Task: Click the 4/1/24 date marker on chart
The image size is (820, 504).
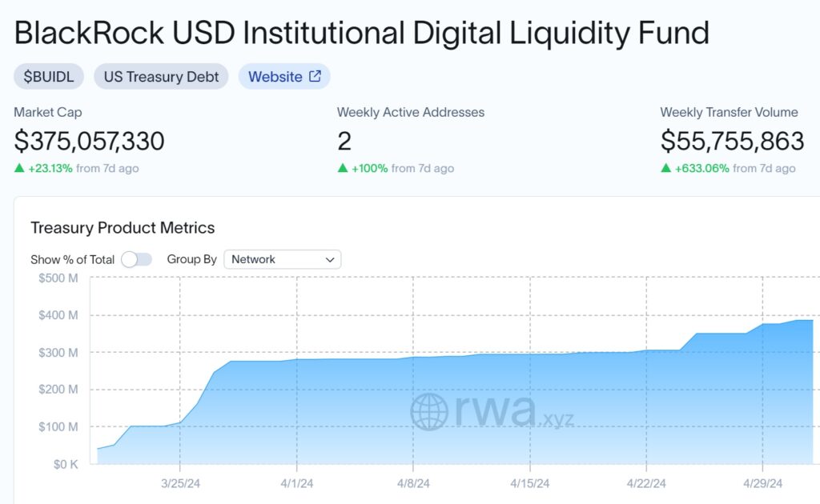Action: [297, 484]
